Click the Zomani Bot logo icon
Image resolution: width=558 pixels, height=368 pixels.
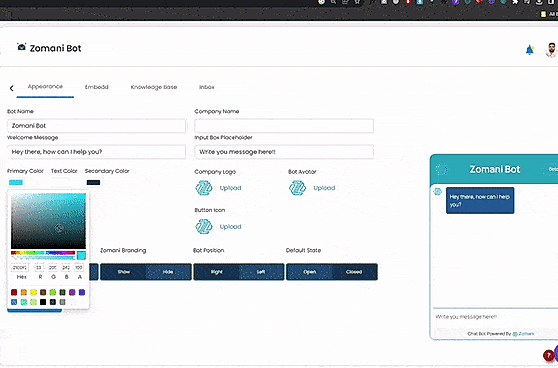point(21,47)
